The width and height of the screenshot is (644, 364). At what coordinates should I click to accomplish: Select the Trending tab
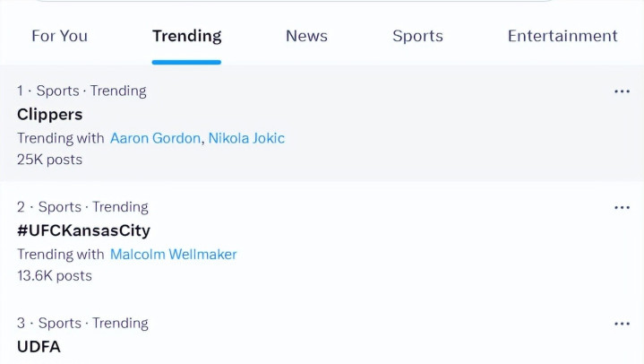click(x=186, y=36)
